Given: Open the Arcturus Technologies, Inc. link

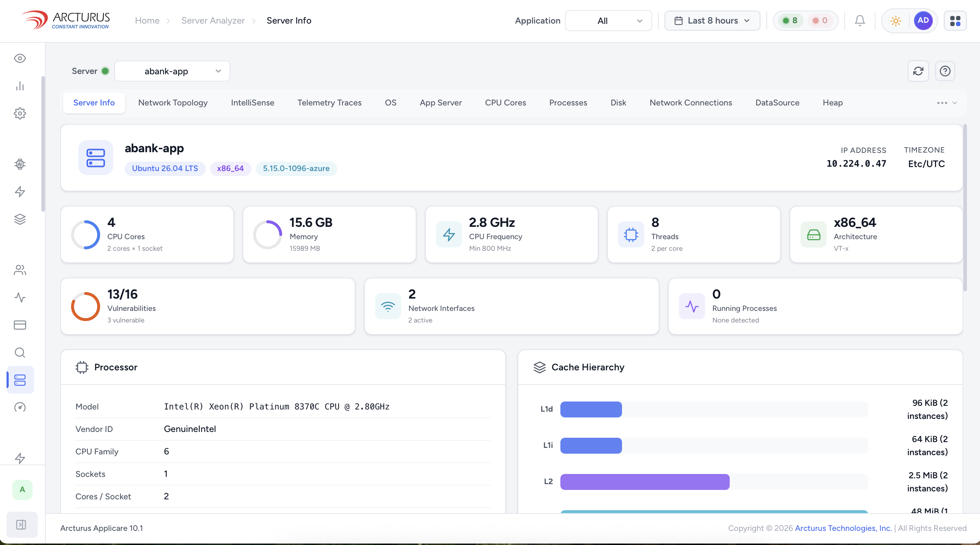Looking at the screenshot, I should [x=843, y=528].
